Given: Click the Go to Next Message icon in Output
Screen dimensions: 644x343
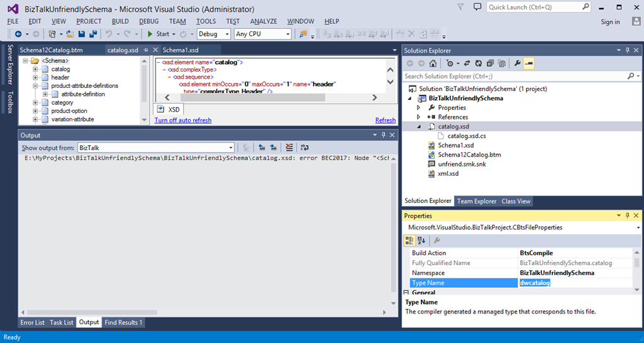Looking at the screenshot, I should coord(273,148).
